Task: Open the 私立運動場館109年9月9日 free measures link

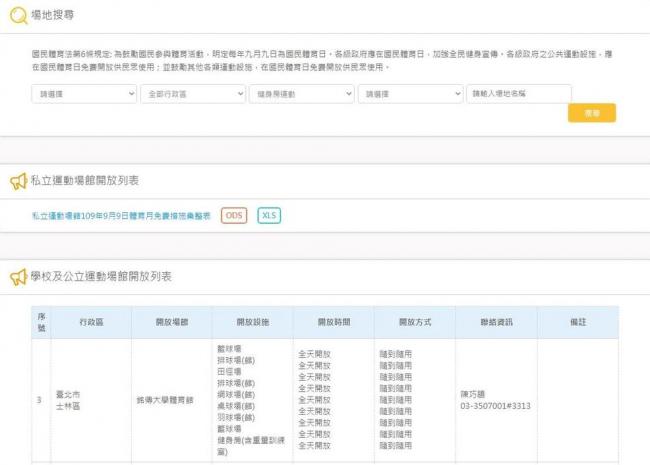Action: (121, 216)
